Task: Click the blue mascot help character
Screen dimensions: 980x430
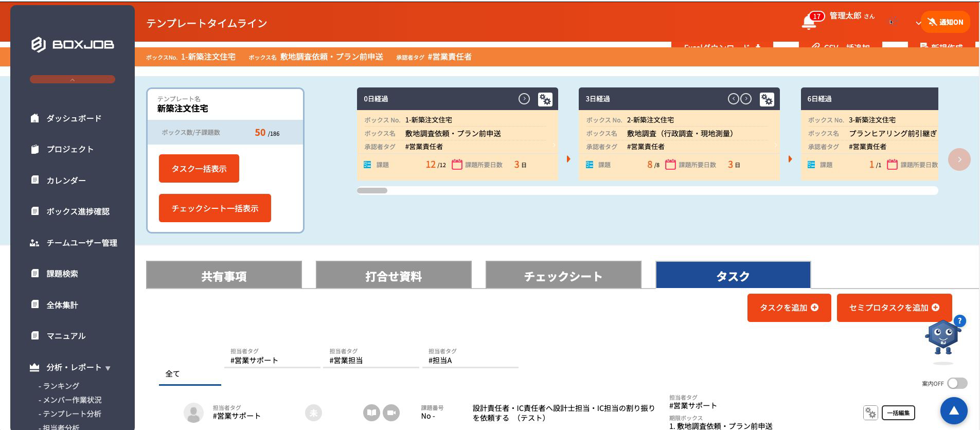Action: coord(943,336)
